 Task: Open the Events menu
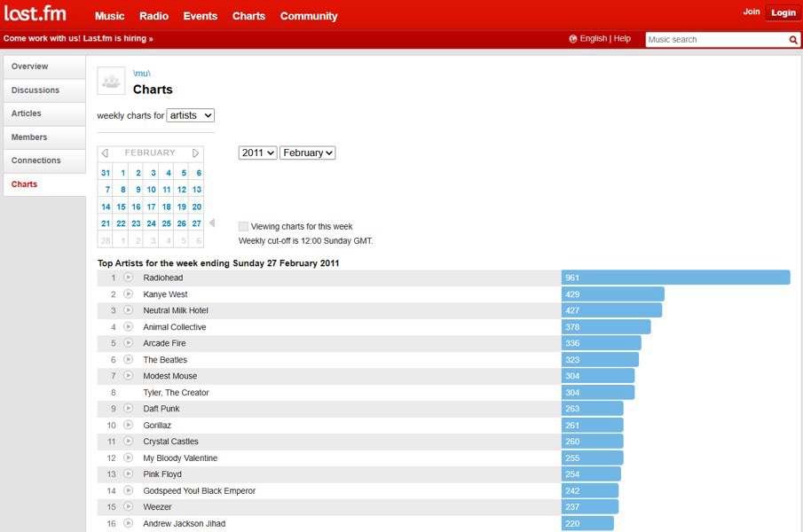tap(201, 16)
